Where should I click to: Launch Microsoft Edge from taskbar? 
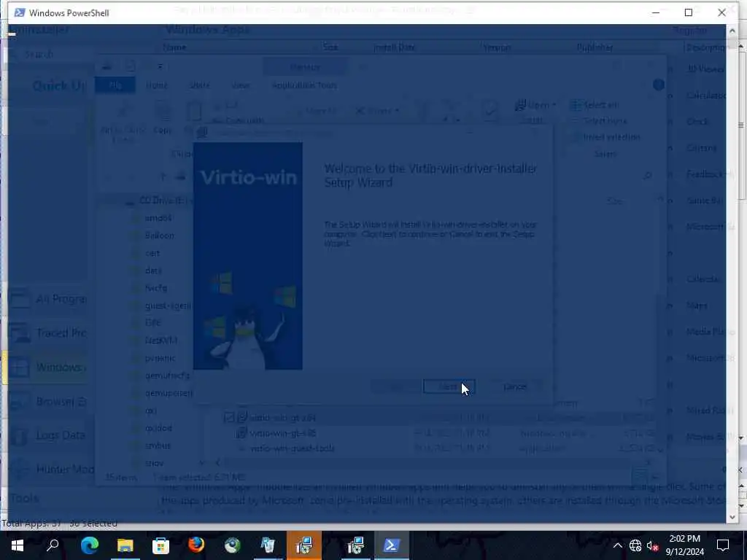[x=89, y=545]
